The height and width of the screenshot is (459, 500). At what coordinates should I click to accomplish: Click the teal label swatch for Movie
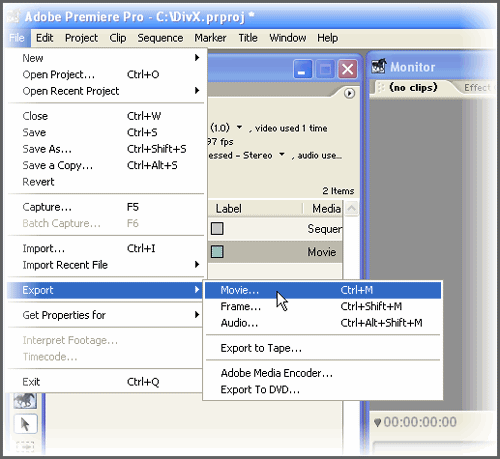click(217, 252)
